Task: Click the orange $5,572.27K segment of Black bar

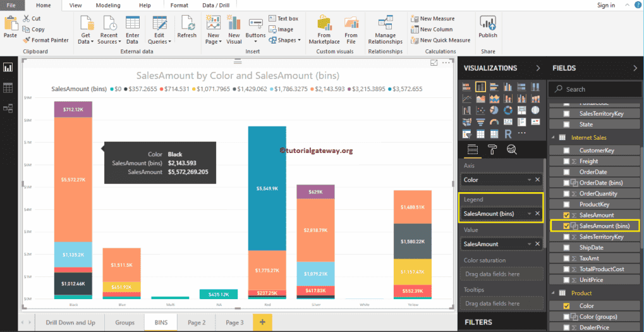Action: (x=73, y=180)
